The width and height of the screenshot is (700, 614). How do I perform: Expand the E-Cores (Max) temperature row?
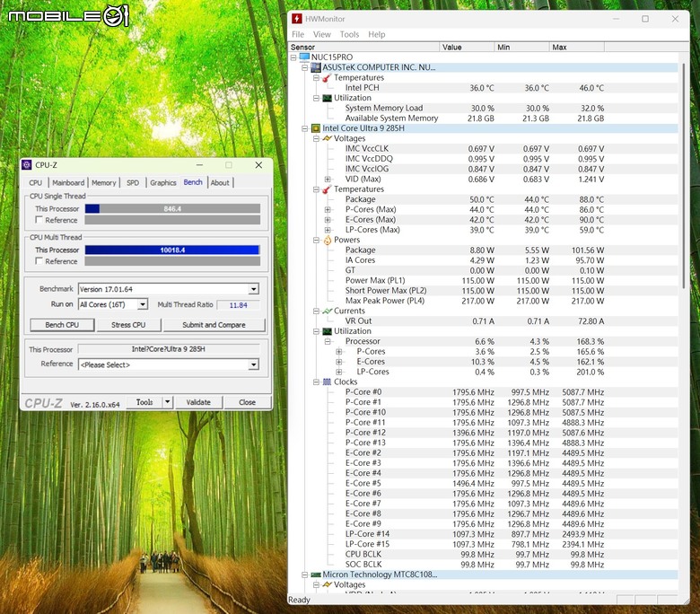tap(328, 220)
